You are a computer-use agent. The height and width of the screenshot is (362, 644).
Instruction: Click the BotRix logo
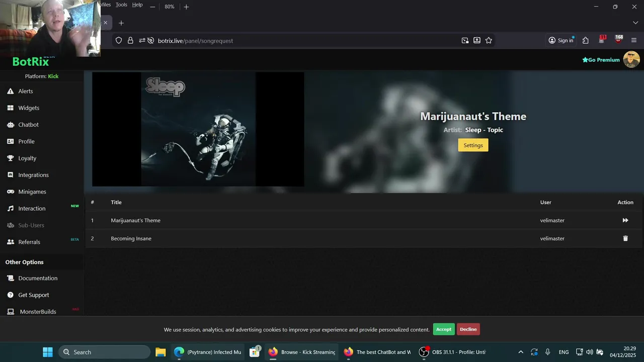click(x=31, y=61)
